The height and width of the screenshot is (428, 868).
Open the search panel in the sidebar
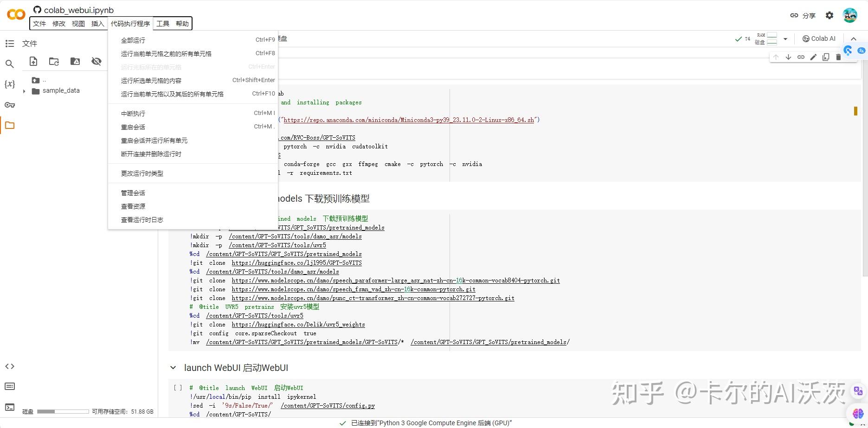click(10, 64)
